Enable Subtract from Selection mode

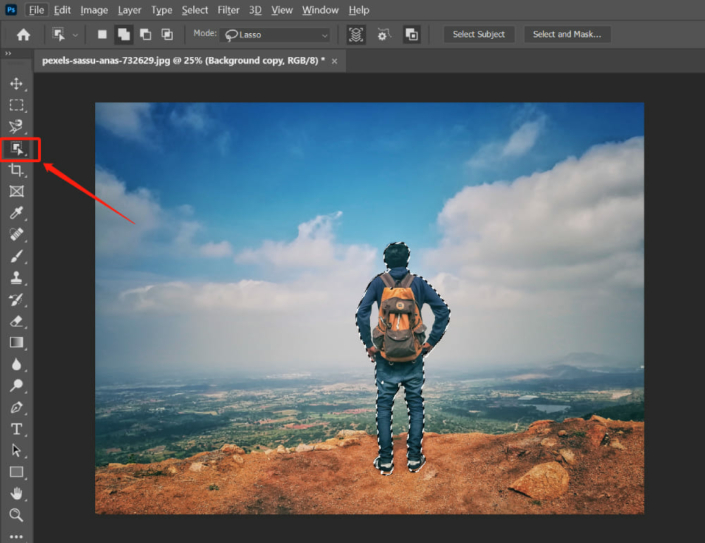click(x=145, y=34)
